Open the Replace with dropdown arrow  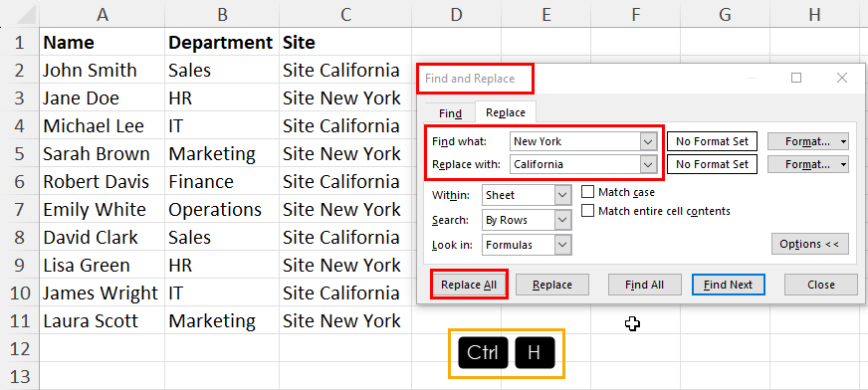point(648,164)
